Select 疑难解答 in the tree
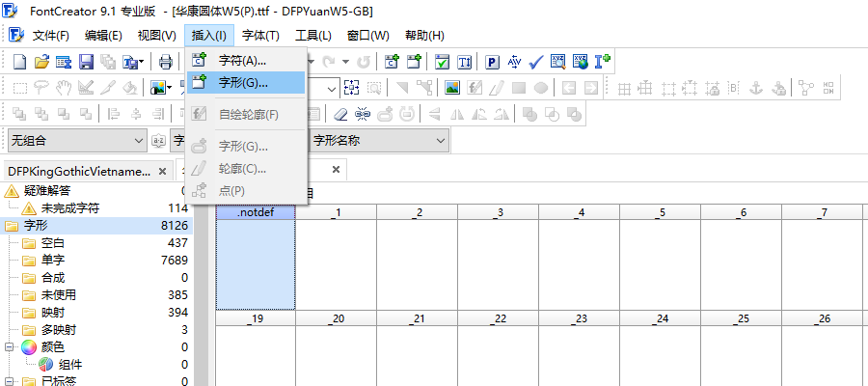This screenshot has height=386, width=868. click(x=47, y=191)
